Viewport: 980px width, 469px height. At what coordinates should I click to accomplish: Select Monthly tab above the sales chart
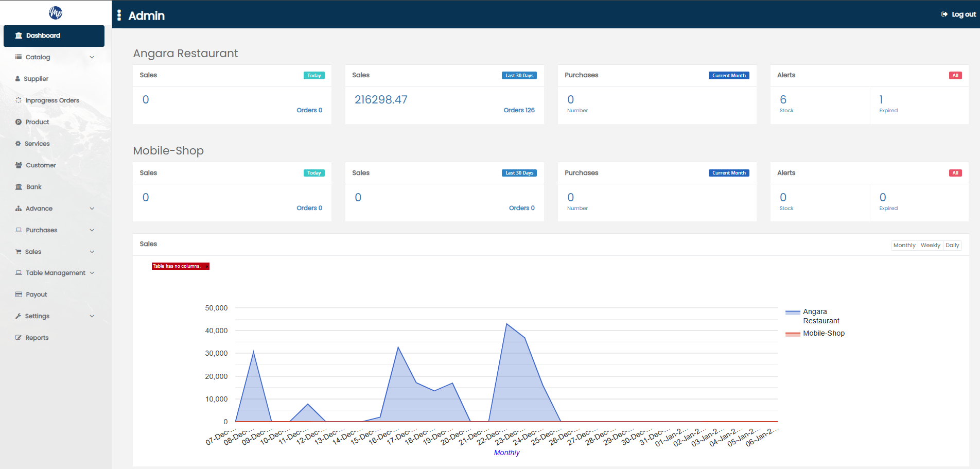pyautogui.click(x=904, y=245)
